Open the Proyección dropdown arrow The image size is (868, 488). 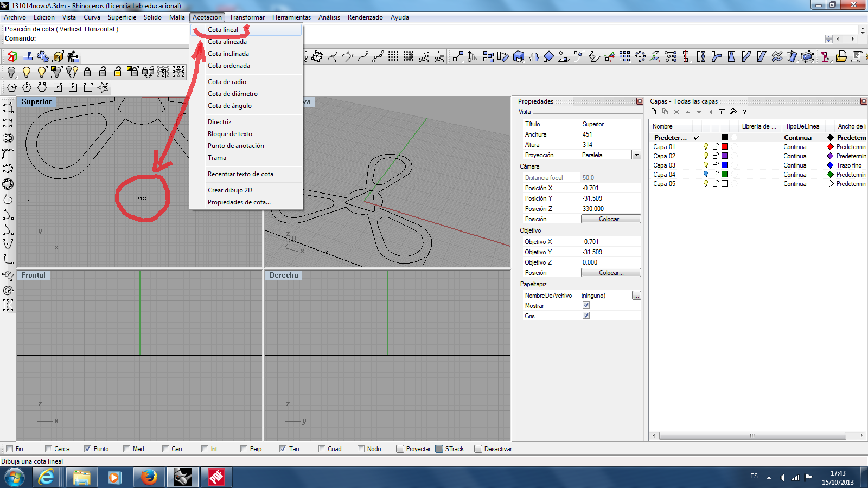coord(636,155)
